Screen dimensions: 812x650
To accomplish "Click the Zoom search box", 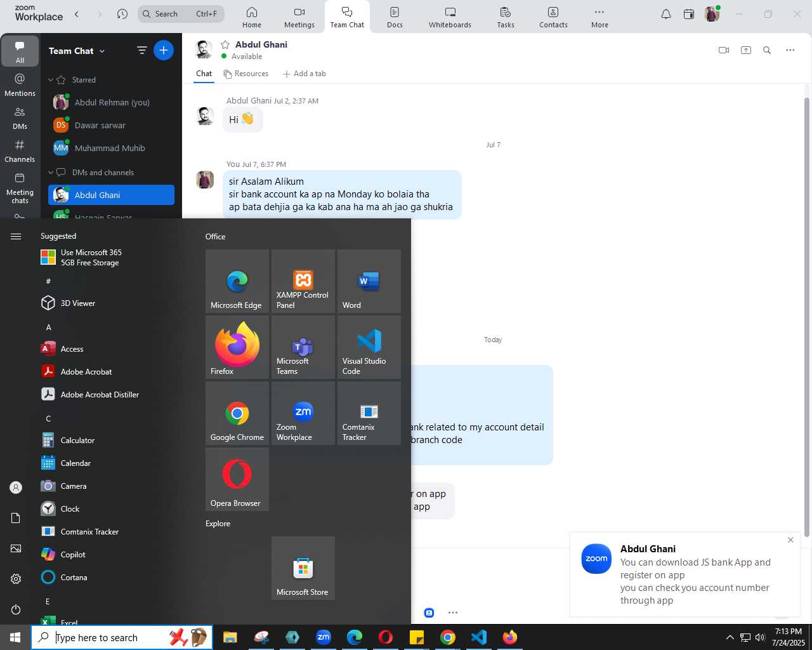I will pos(181,13).
